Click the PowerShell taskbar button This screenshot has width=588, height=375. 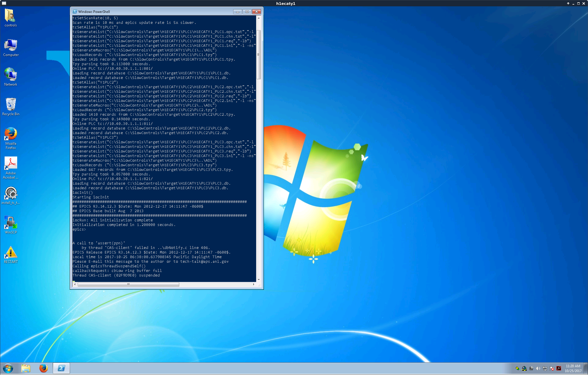[61, 368]
